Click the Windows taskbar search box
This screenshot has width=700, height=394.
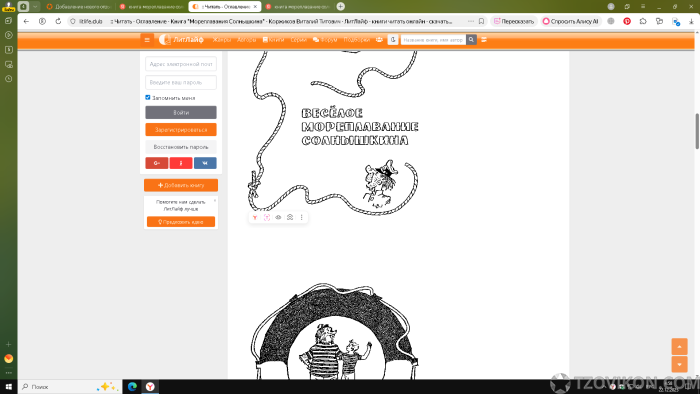click(x=70, y=386)
